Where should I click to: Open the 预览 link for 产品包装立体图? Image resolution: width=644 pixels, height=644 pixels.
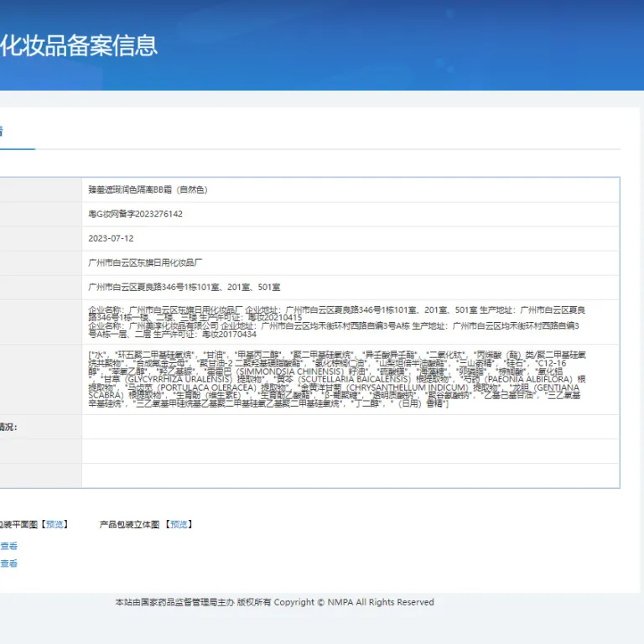[179, 524]
